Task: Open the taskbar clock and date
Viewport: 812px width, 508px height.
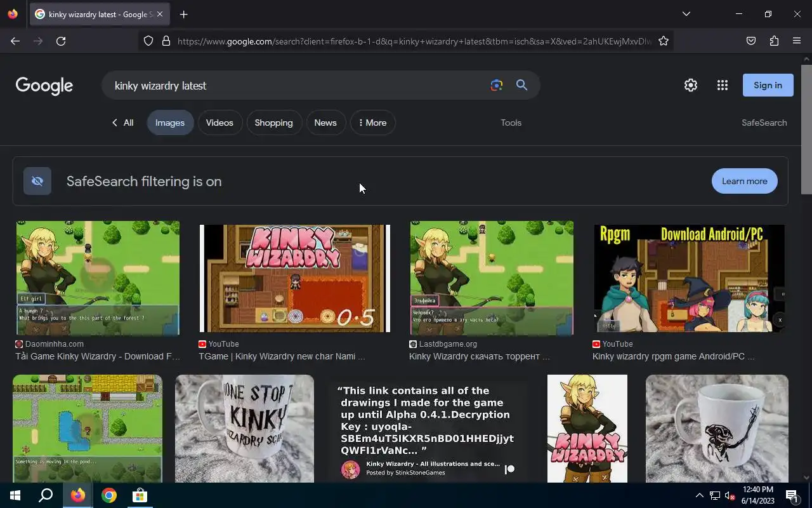Action: [758, 495]
